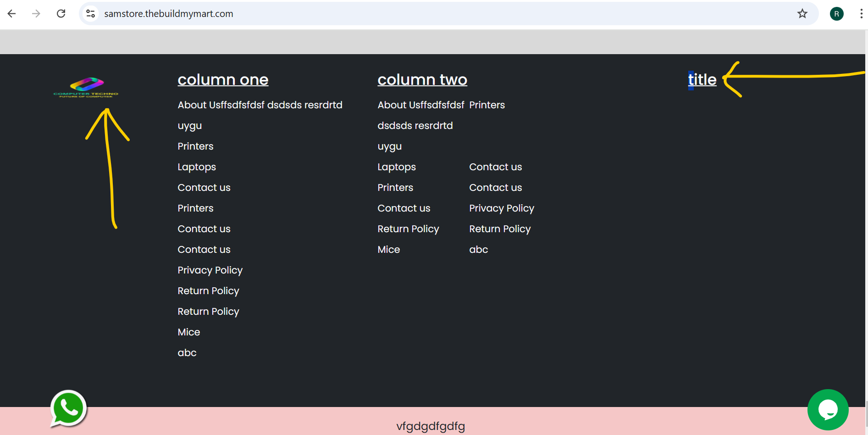
Task: Open the "column two" heading link
Action: tap(422, 79)
